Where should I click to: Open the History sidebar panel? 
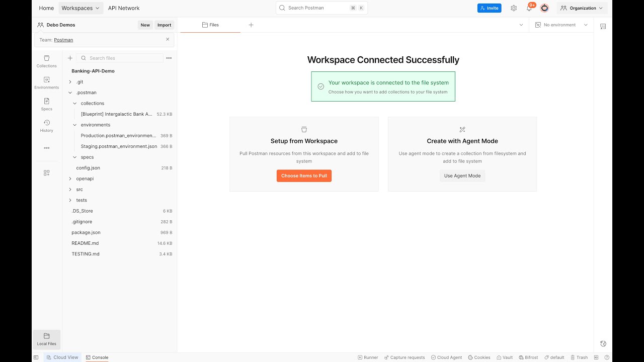(x=46, y=126)
